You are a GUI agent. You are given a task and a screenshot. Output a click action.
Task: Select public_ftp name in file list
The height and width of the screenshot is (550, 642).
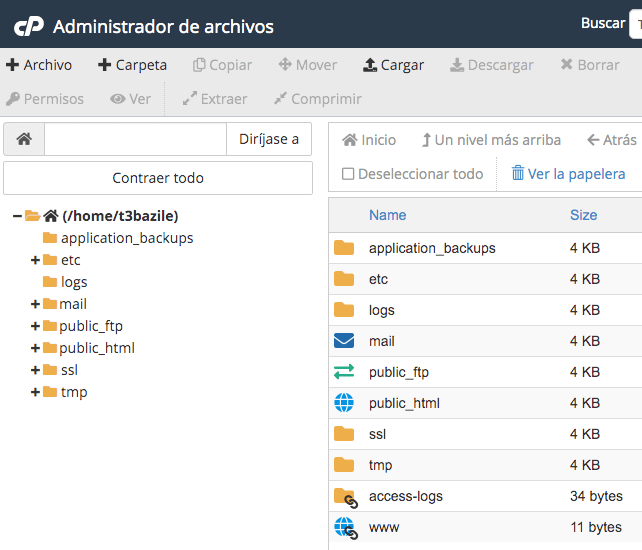[x=399, y=372]
